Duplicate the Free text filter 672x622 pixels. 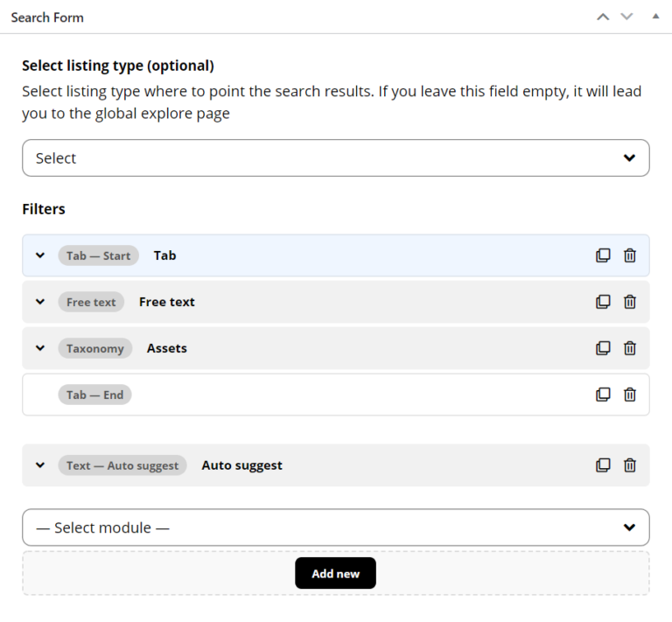pos(603,302)
